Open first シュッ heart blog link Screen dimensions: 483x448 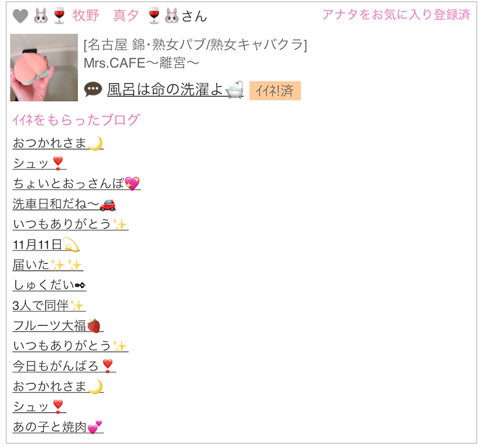click(x=40, y=163)
